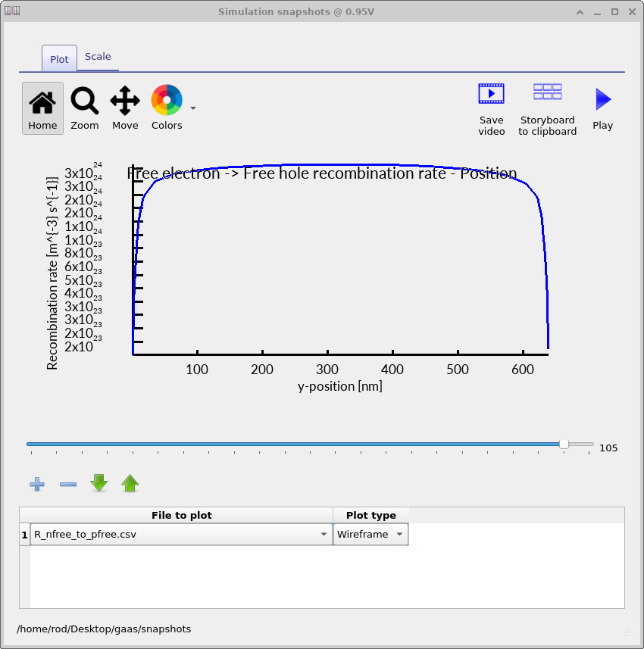
Task: Click the File to plot column header
Action: (x=182, y=515)
